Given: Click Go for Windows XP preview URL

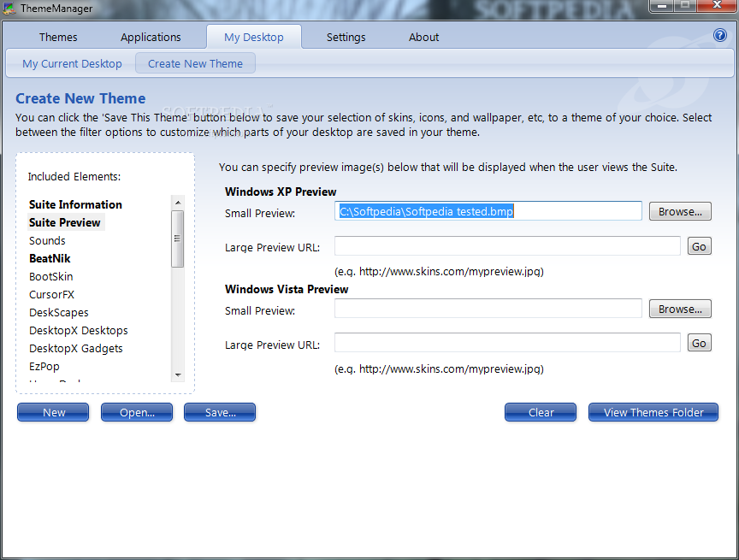Looking at the screenshot, I should (x=699, y=246).
